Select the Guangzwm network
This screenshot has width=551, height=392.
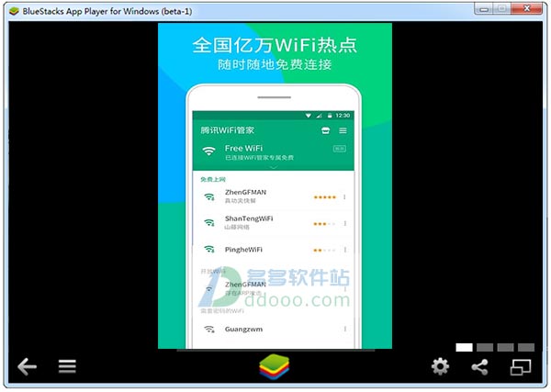click(273, 330)
